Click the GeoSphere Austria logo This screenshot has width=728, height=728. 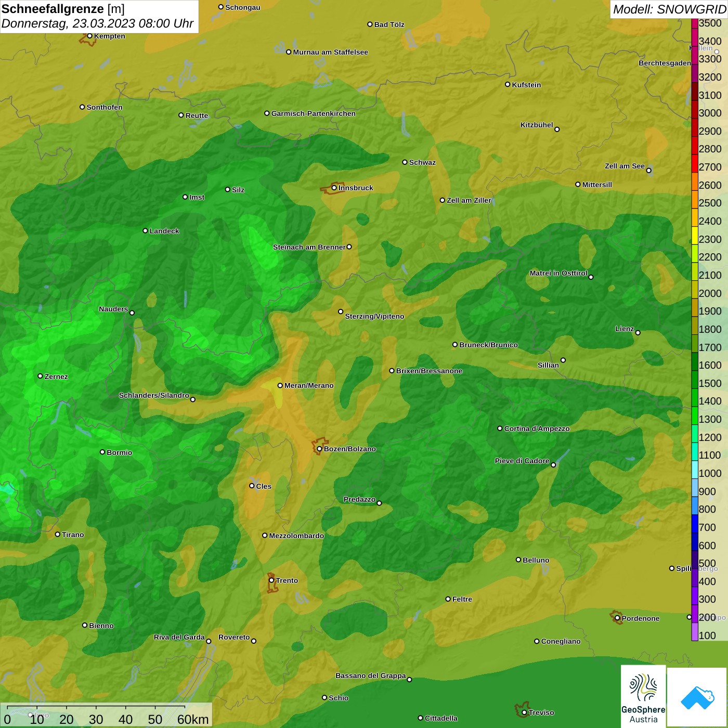click(643, 697)
